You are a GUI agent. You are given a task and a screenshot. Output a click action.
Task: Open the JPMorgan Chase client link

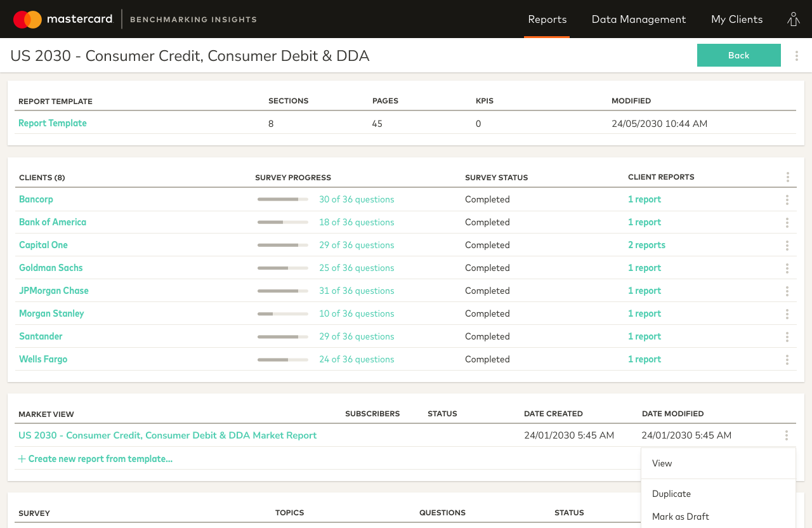coord(54,291)
